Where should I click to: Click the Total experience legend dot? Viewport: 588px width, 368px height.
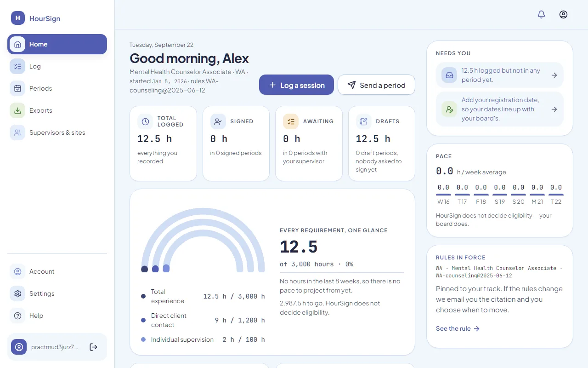[x=143, y=296]
